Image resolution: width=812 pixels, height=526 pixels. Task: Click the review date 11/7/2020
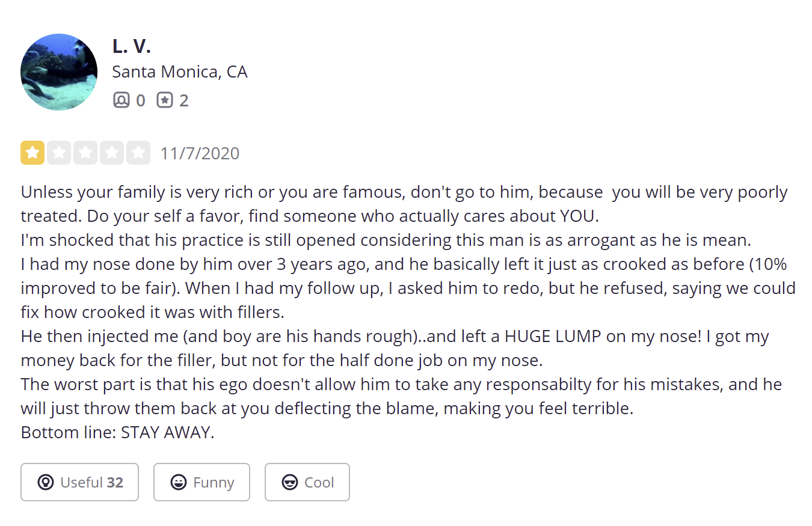point(200,153)
